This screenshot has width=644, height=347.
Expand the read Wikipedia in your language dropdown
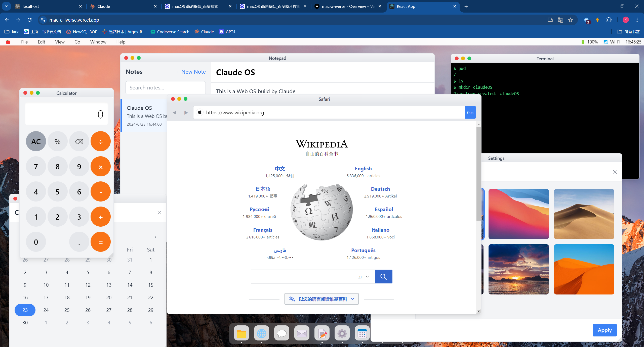click(x=321, y=299)
